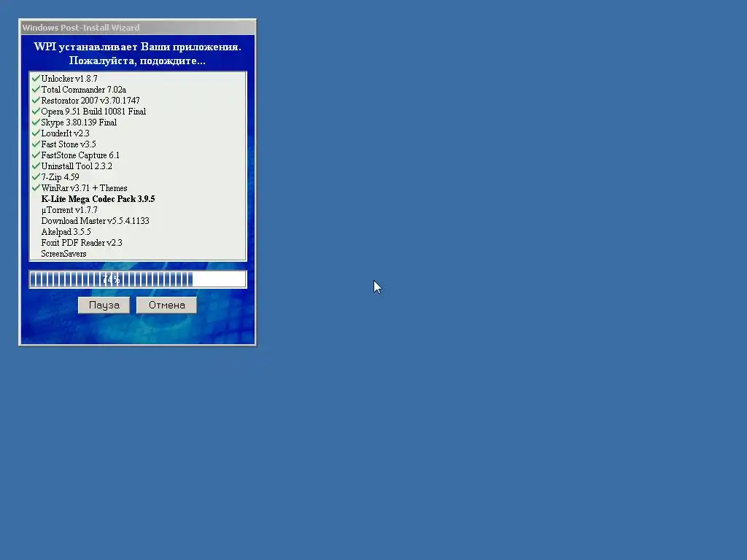
Task: Select Download Master v5.5.4.1133 entry
Action: (96, 221)
